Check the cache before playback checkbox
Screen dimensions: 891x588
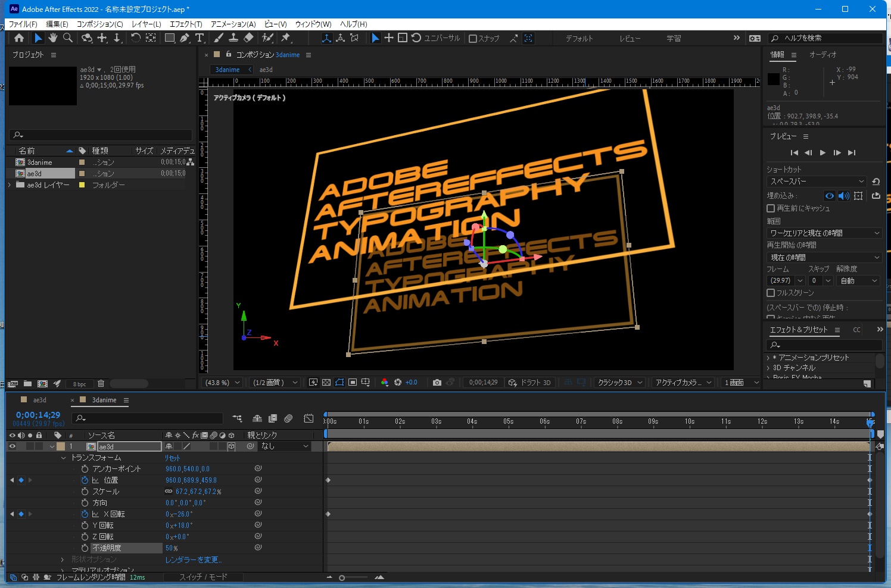[771, 208]
